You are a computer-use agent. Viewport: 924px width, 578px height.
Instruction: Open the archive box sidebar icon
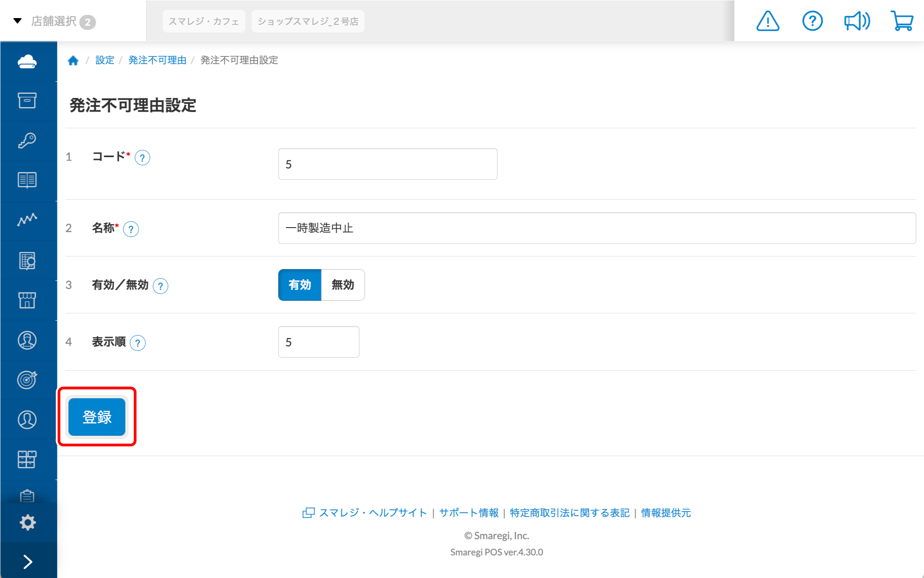click(28, 101)
